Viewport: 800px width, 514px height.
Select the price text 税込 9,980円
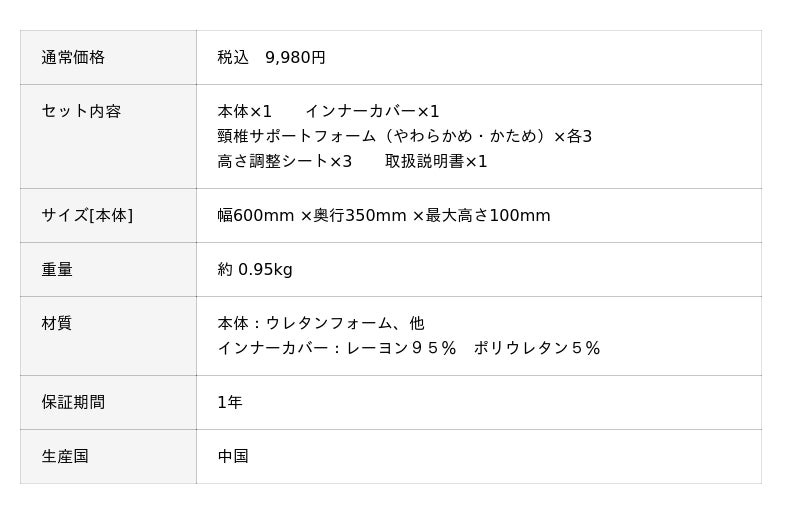[271, 57]
